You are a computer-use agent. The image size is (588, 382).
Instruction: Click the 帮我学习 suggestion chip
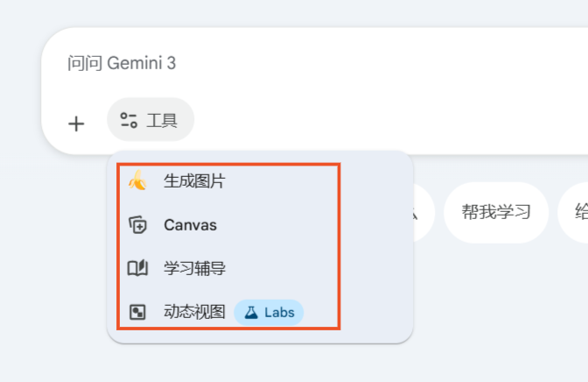[x=496, y=212]
